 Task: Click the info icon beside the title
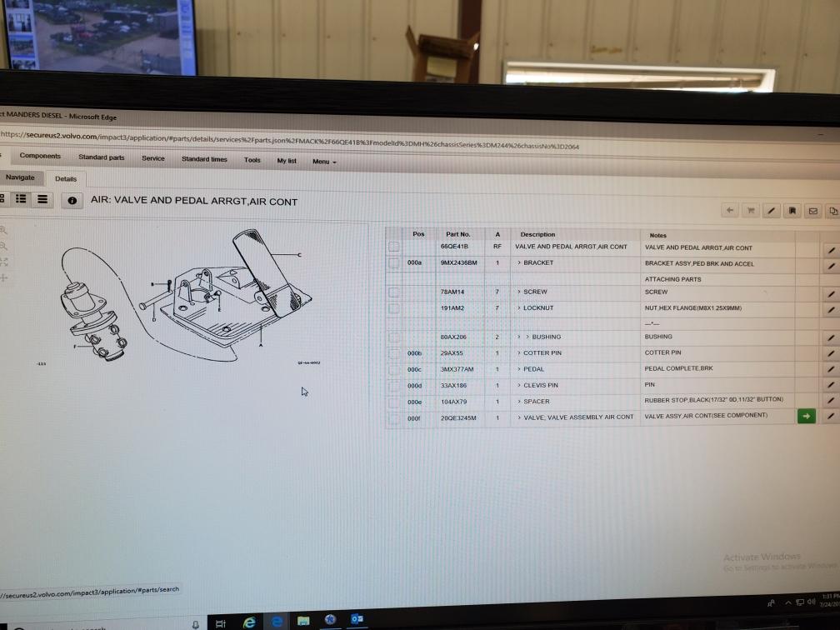72,200
